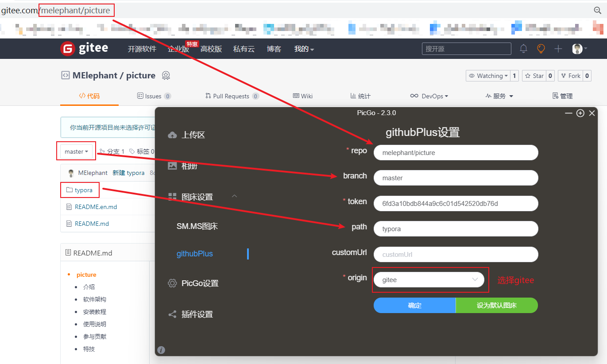This screenshot has width=607, height=364.
Task: Switch to the Pull Requests tab
Action: pyautogui.click(x=232, y=96)
